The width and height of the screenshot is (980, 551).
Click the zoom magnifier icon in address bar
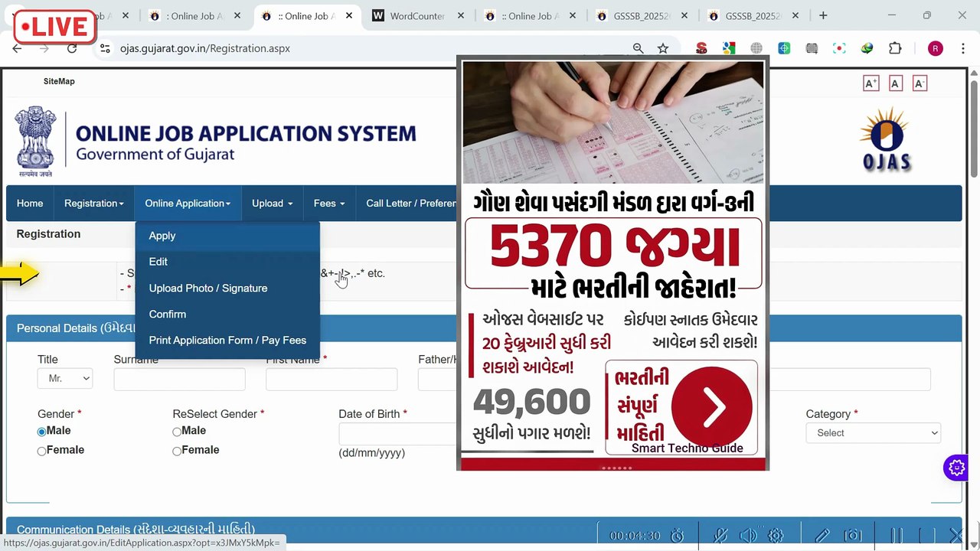click(638, 48)
